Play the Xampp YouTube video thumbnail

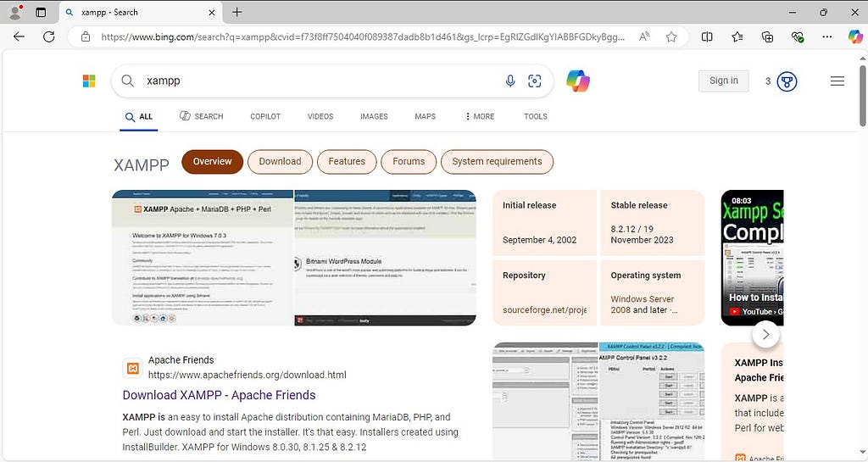tap(753, 258)
